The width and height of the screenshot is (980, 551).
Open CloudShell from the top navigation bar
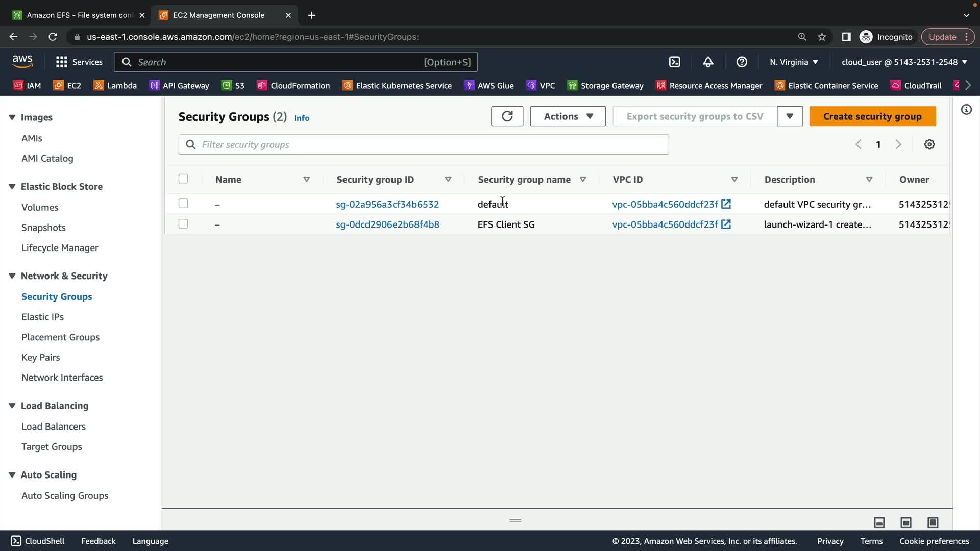[x=674, y=62]
